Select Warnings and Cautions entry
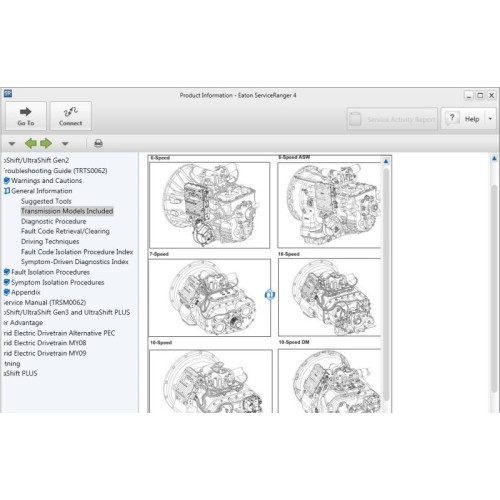Image resolution: width=500 pixels, height=500 pixels. 46,181
